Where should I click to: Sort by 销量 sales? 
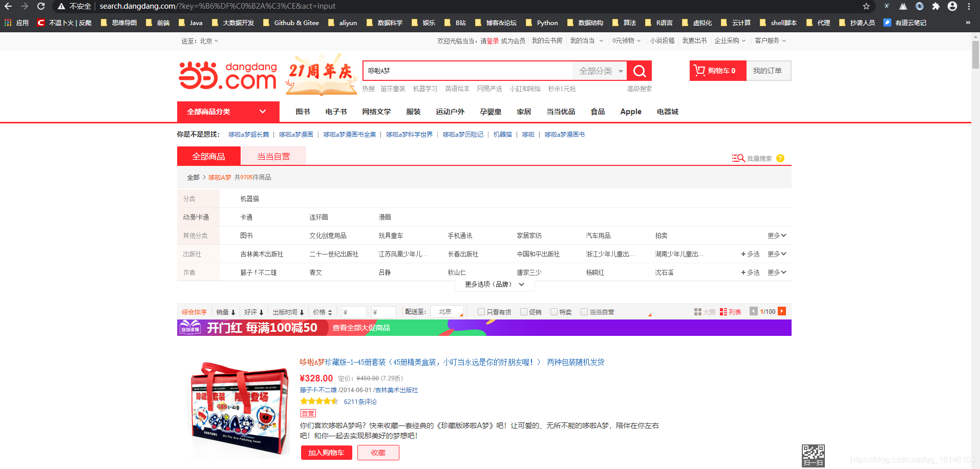coord(226,312)
